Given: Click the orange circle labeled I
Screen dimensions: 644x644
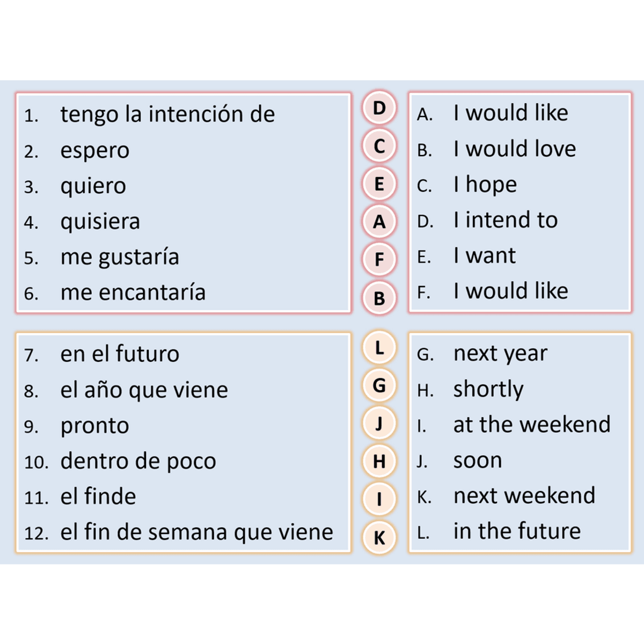Looking at the screenshot, I should [x=379, y=499].
